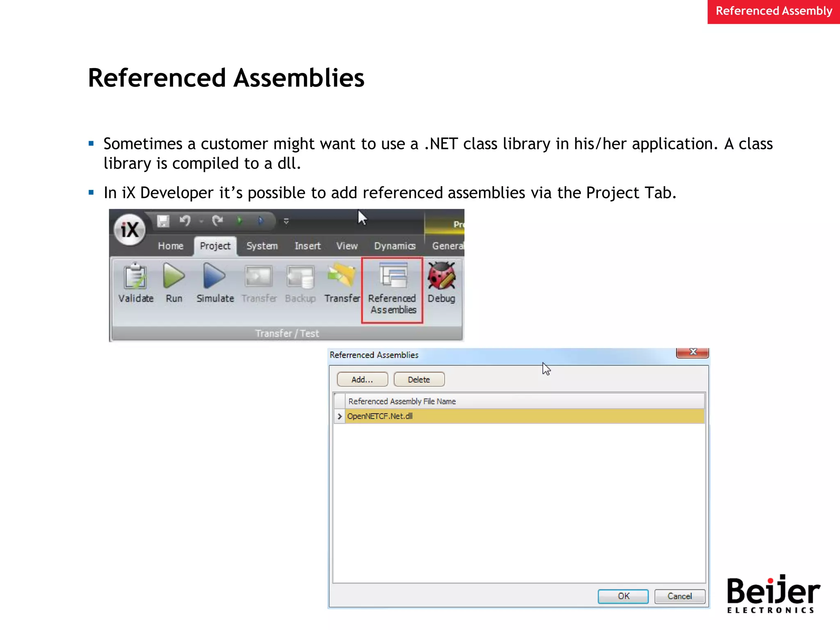Screen dimensions: 840x630
Task: Click the Referenced Assembly red header tag
Action: (x=774, y=11)
